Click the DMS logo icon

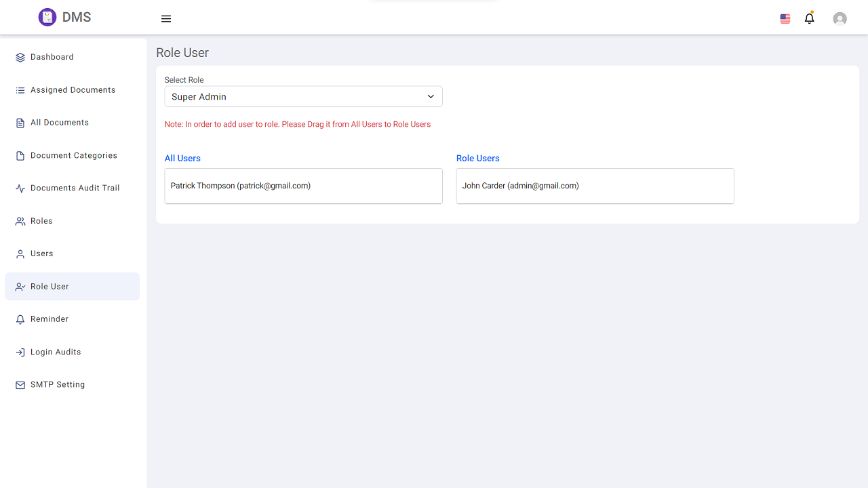(x=47, y=18)
